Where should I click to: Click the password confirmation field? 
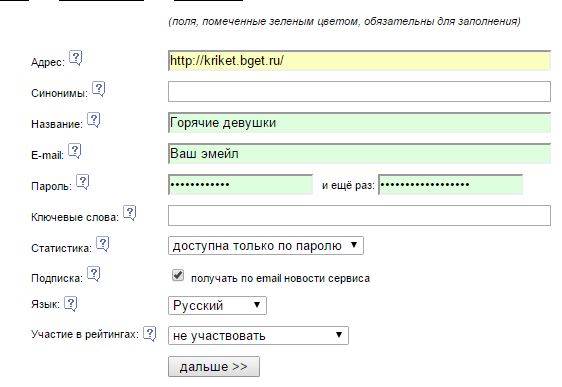click(x=451, y=185)
